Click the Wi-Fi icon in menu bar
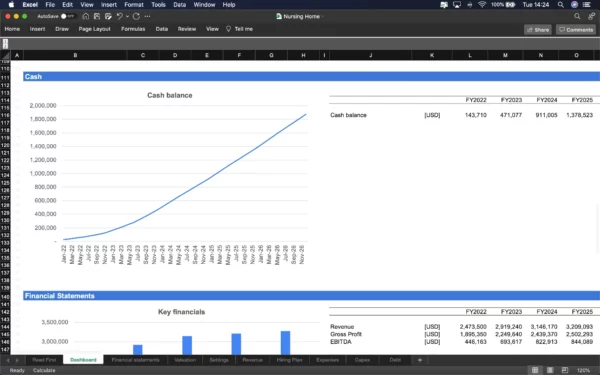 tap(482, 5)
